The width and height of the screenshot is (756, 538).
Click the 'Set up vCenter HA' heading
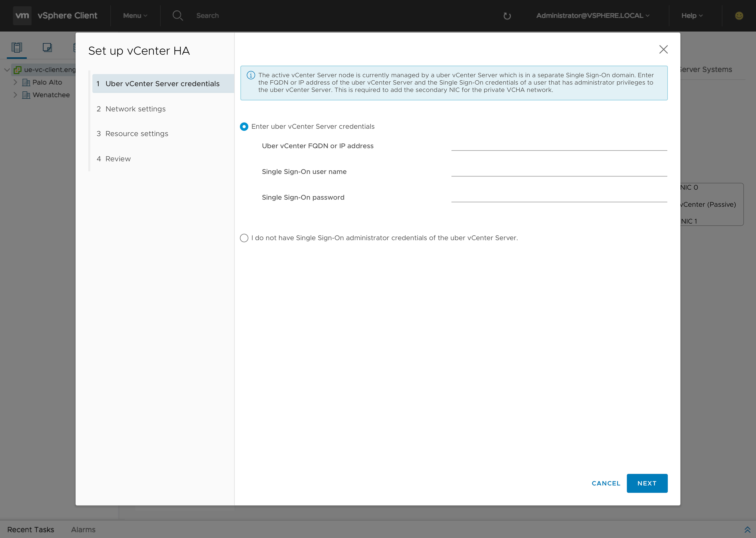[x=139, y=51]
